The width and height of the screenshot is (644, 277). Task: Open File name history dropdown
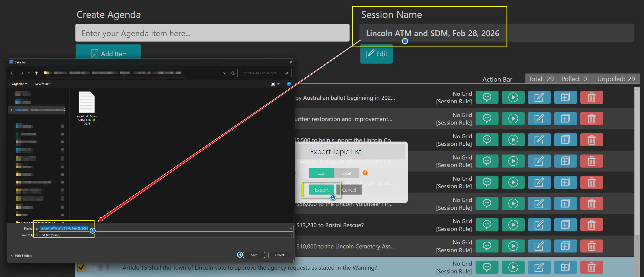click(x=291, y=228)
